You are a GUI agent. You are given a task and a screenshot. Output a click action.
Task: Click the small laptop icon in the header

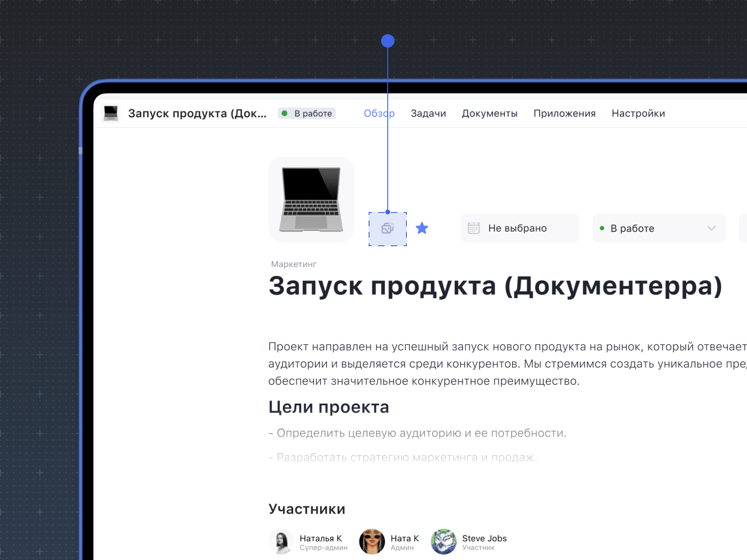(111, 113)
